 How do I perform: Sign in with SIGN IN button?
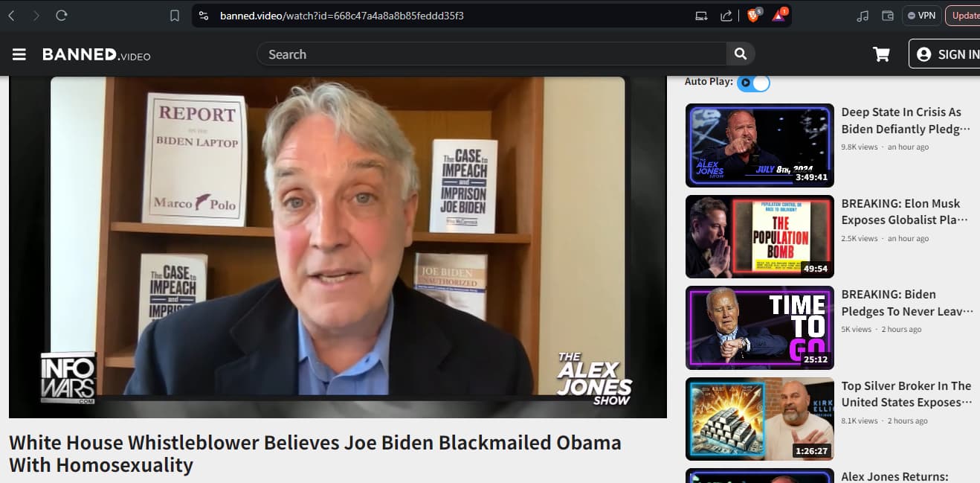(945, 54)
